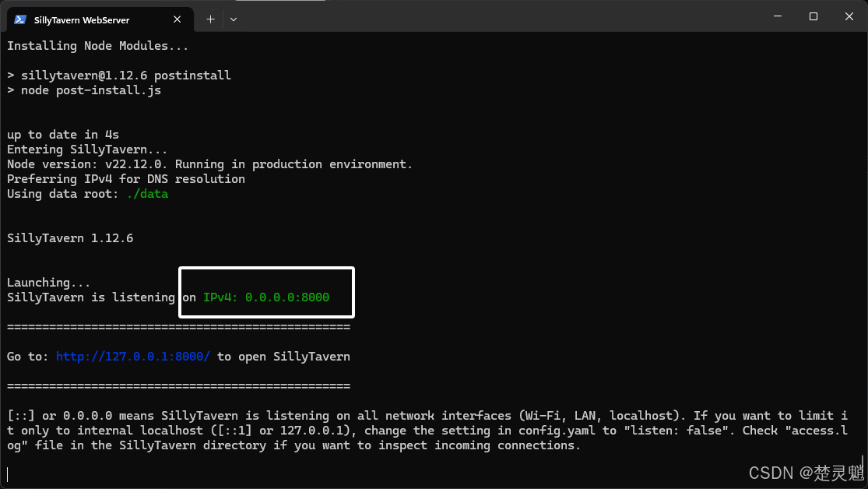Maximize the terminal window
Viewport: 868px width, 489px height.
click(x=814, y=16)
